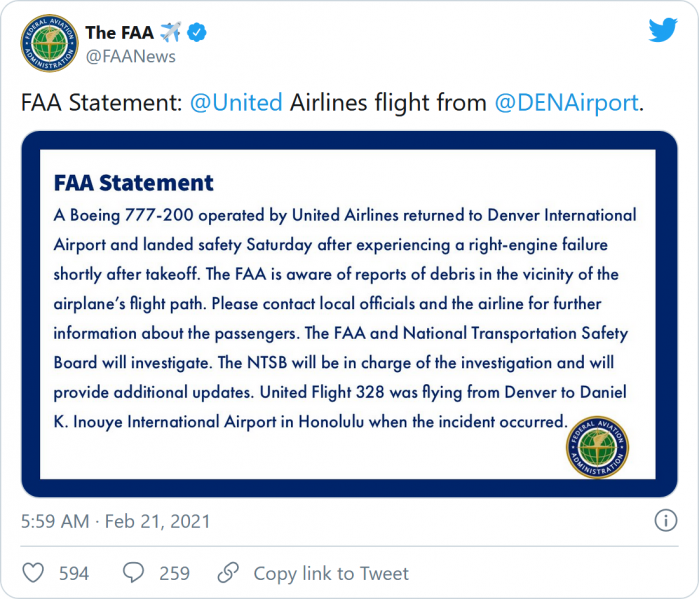Select the Copy link to Tweet text

pos(331,573)
